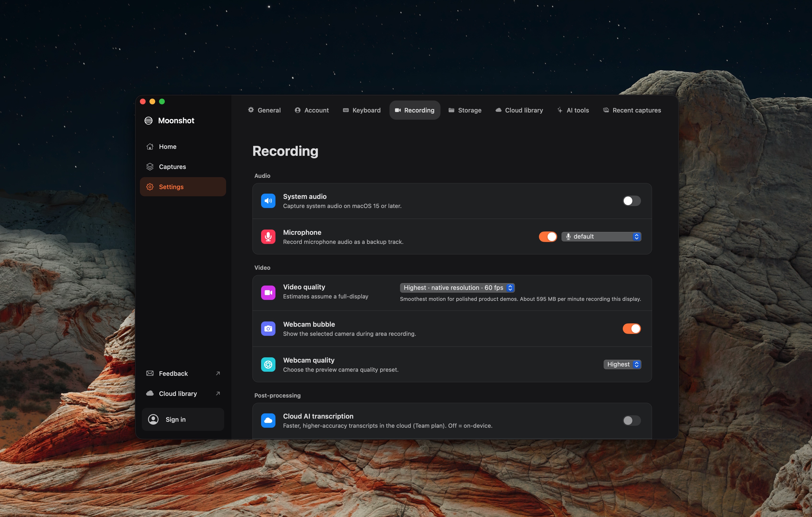Open the AI tools tab
Viewport: 812px width, 517px height.
[x=573, y=110]
